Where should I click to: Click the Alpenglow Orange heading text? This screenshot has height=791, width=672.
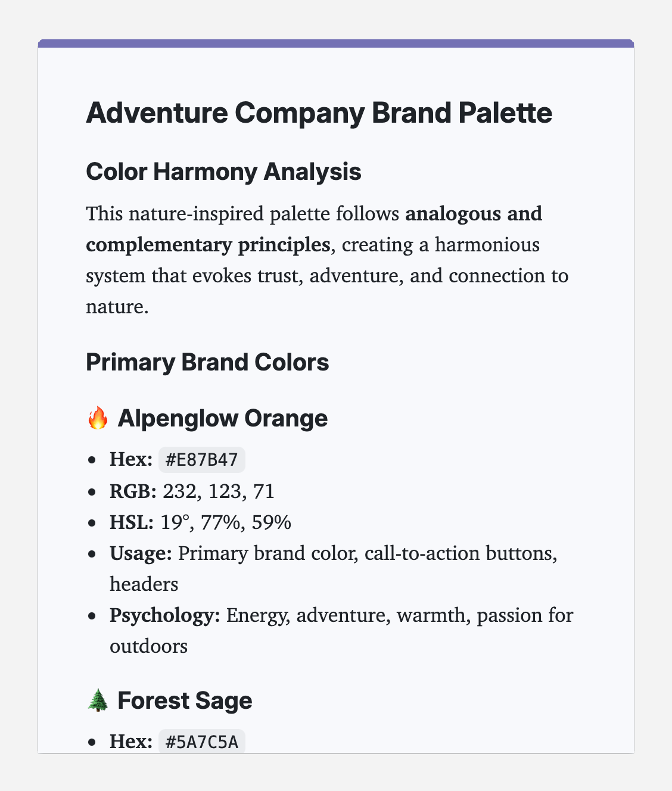[x=222, y=419]
